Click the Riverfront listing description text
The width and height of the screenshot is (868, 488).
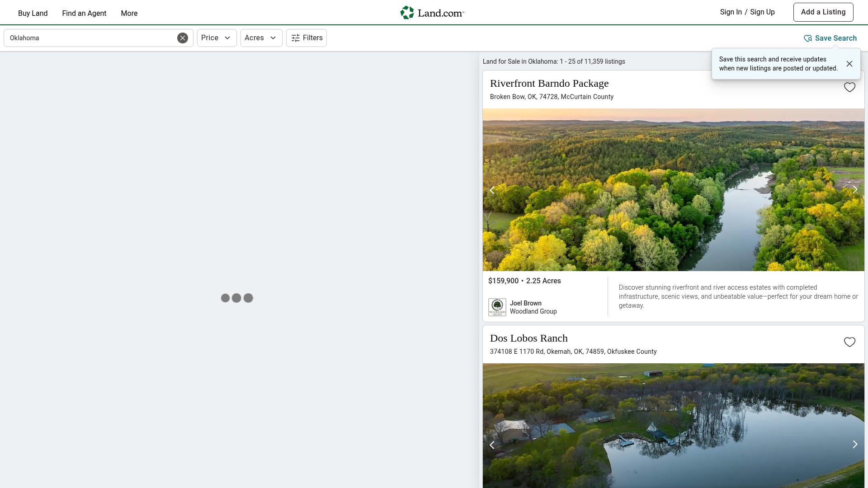(738, 296)
